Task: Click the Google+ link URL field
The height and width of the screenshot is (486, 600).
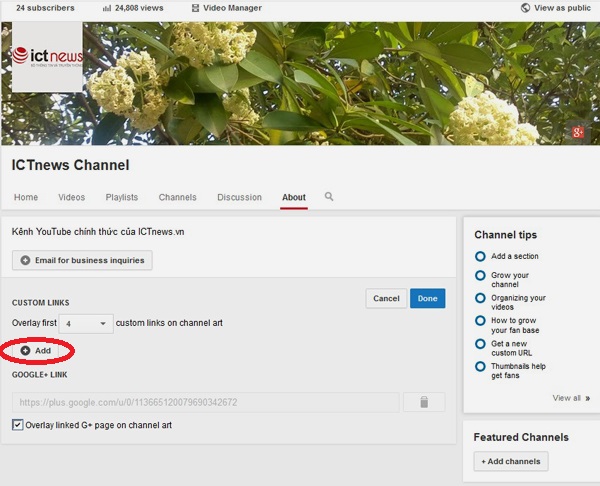Action: pos(204,402)
